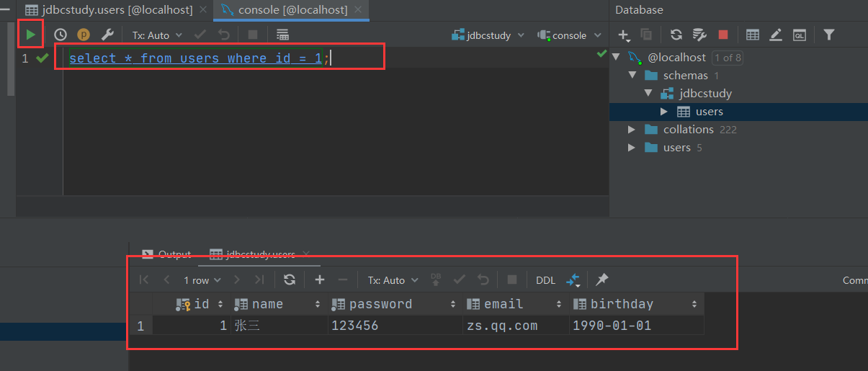Viewport: 868px width, 371px height.
Task: Select the cell zs.qq.com
Action: tap(515, 326)
